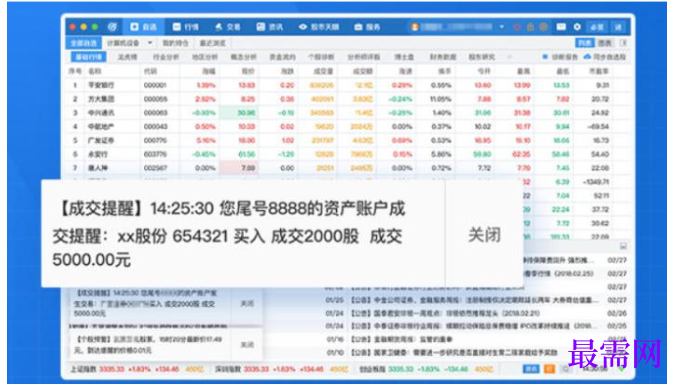
Task: Click the 深证指数 status bar entry
Action: [x=281, y=369]
